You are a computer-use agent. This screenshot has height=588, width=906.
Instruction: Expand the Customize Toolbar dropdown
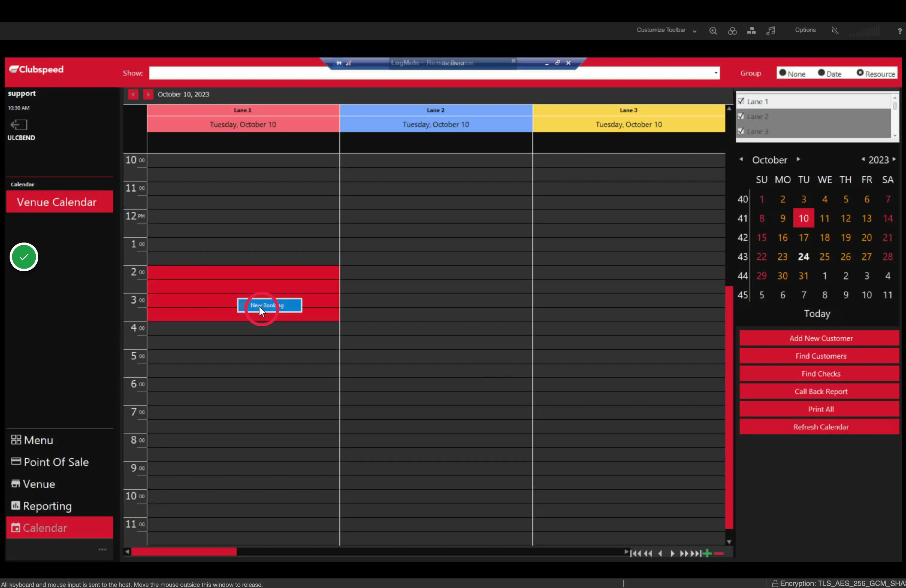tap(695, 31)
